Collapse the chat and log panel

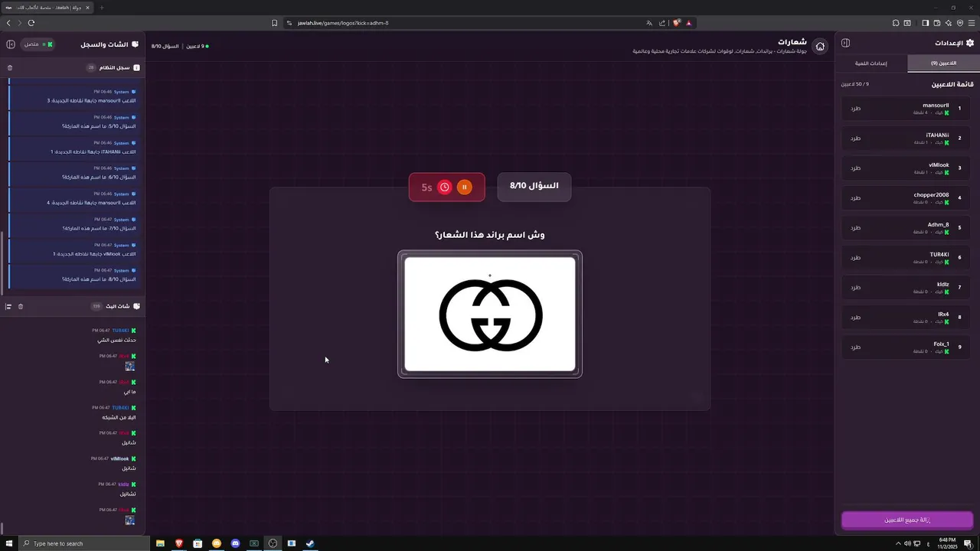[11, 44]
